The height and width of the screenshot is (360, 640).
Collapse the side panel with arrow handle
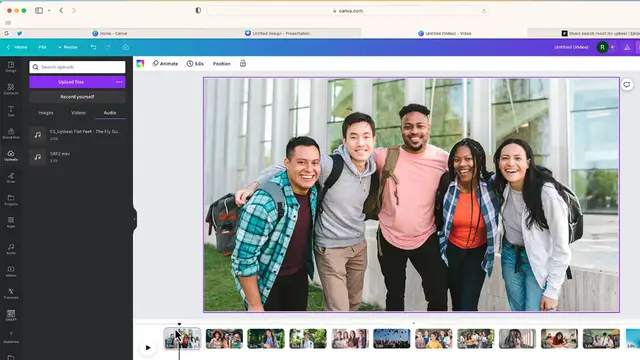(x=134, y=219)
